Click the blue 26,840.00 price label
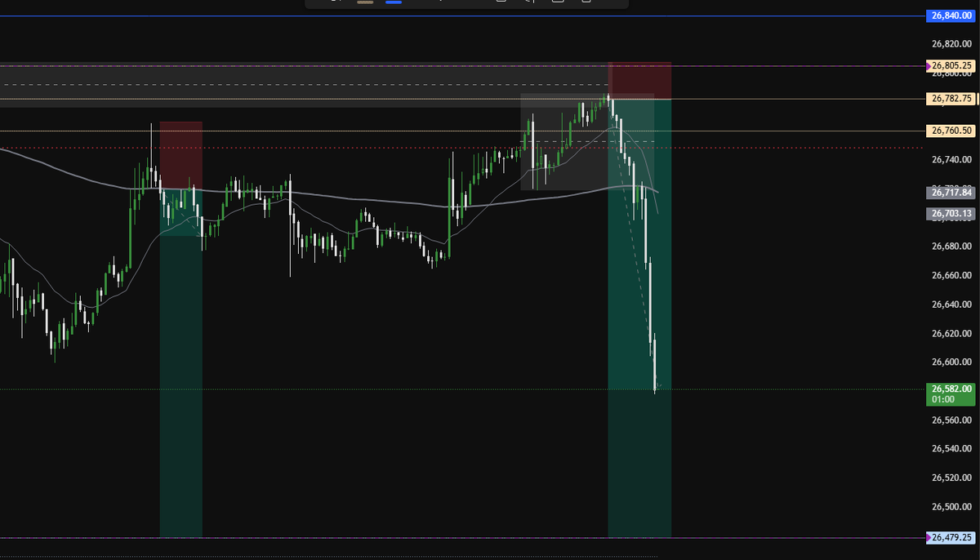 [951, 16]
